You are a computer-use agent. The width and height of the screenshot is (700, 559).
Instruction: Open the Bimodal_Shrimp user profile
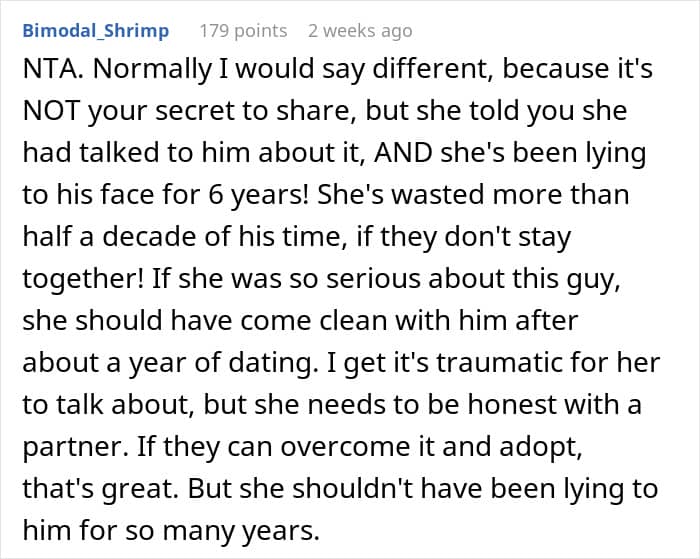[96, 31]
